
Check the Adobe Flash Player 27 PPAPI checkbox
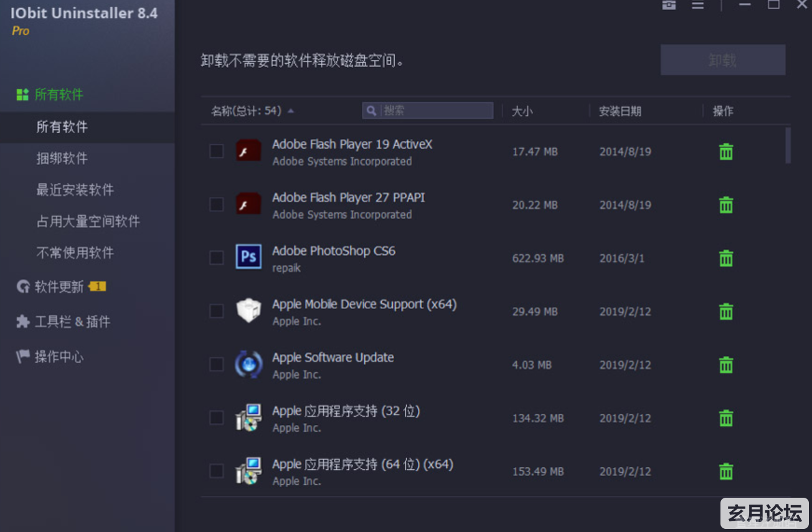click(x=217, y=204)
